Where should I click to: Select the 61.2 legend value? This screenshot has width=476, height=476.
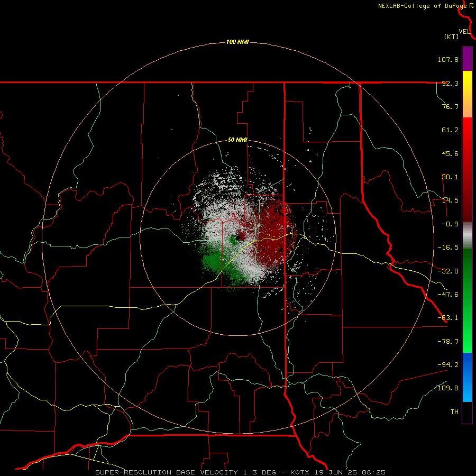pyautogui.click(x=450, y=130)
